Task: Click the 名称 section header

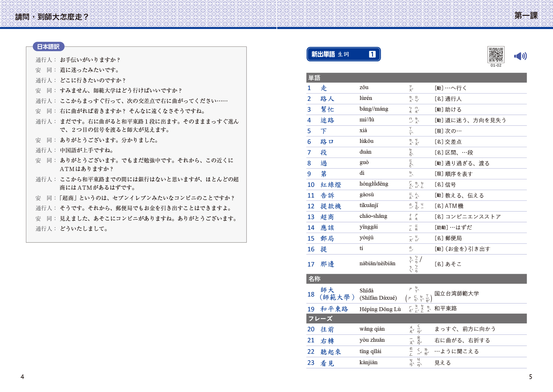Action: point(416,279)
